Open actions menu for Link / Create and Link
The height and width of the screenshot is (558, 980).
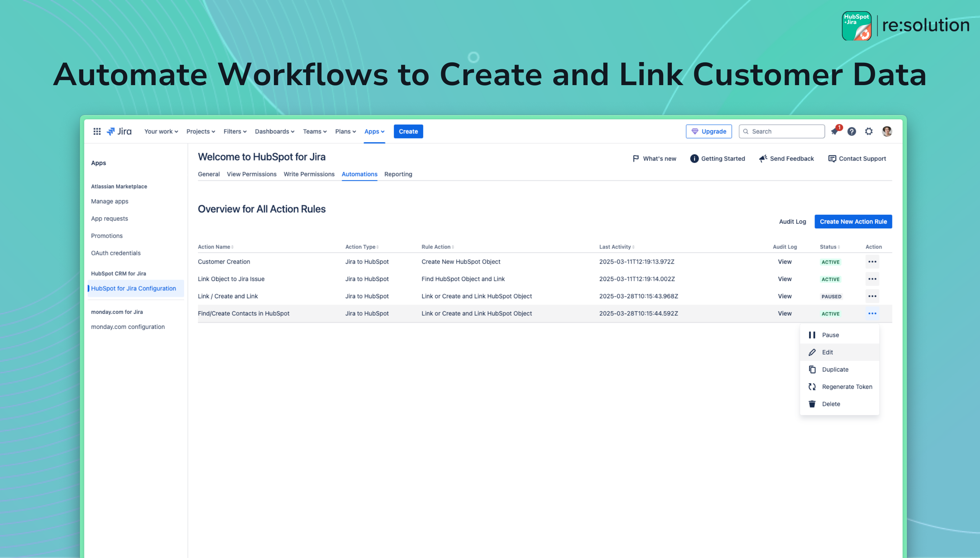coord(872,296)
